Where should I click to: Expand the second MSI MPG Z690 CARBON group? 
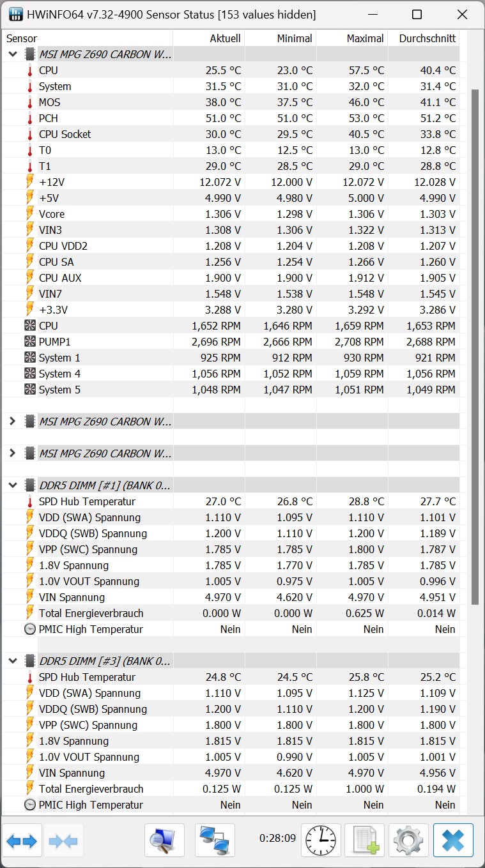coord(12,422)
